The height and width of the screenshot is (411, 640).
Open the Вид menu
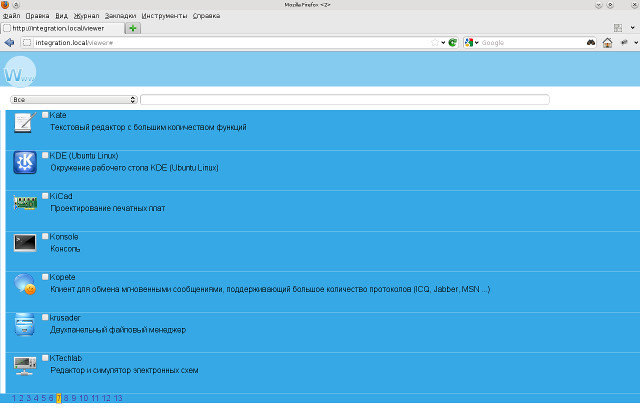(62, 16)
